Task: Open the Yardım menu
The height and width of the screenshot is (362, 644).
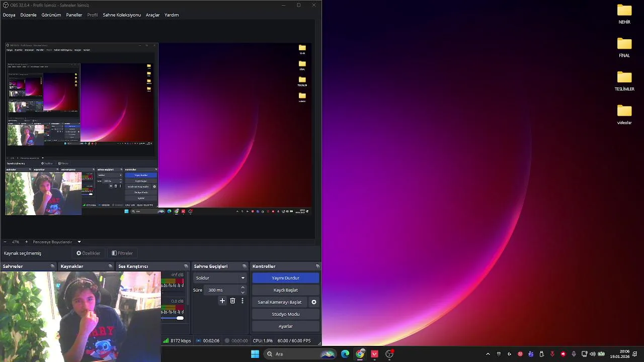Action: [x=172, y=15]
